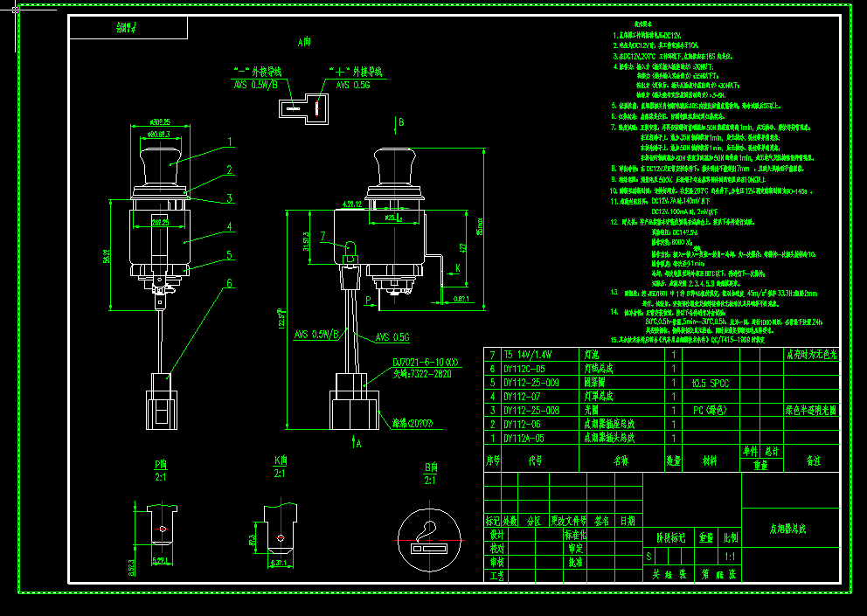Screen dimensions: 867x616
Task: Select the "P向" view label
Action: pyautogui.click(x=160, y=465)
